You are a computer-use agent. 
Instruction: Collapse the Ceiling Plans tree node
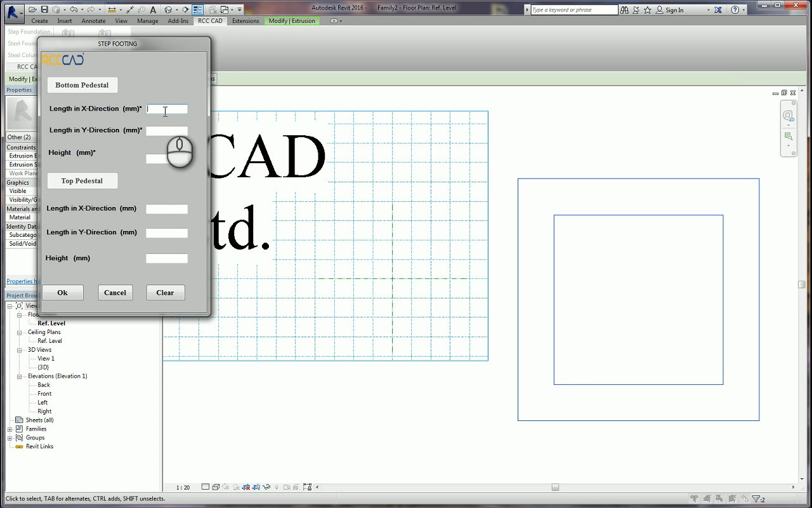pyautogui.click(x=20, y=332)
